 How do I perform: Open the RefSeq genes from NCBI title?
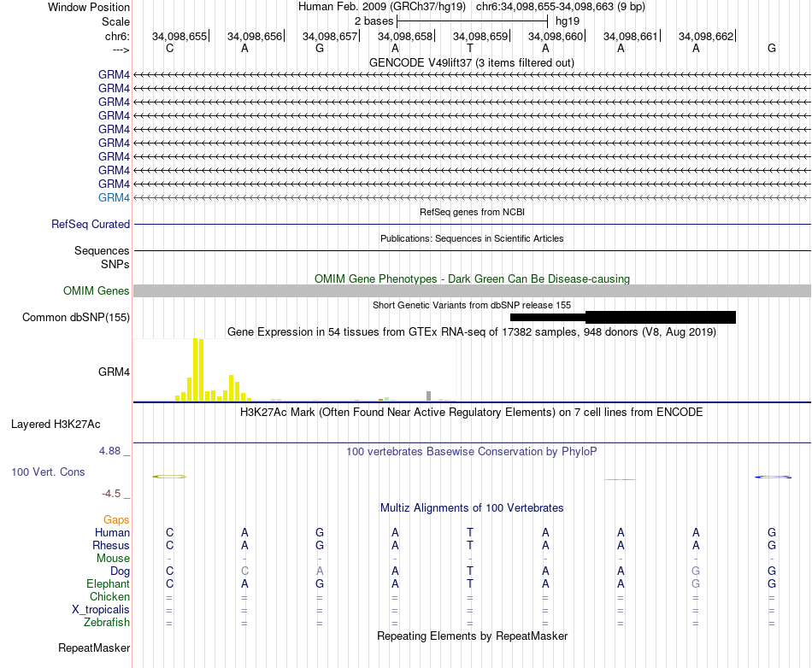pyautogui.click(x=472, y=212)
